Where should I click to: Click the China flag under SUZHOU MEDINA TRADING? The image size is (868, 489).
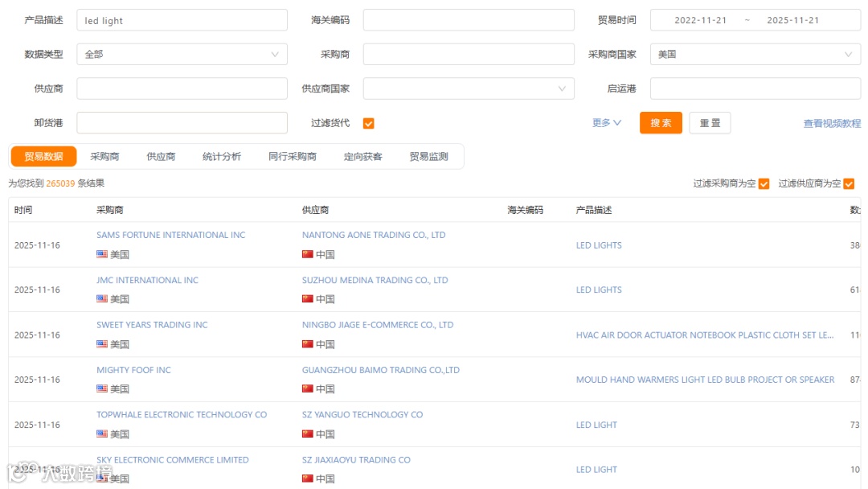coord(307,298)
